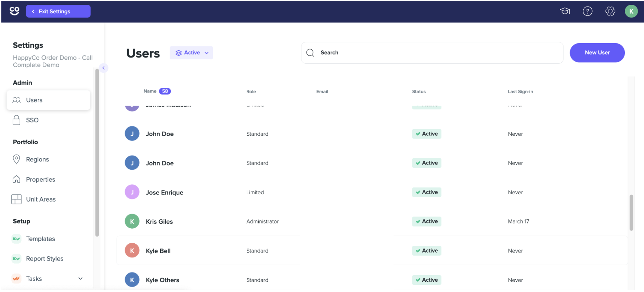The height and width of the screenshot is (292, 644).
Task: Open the help question mark icon
Action: [587, 11]
